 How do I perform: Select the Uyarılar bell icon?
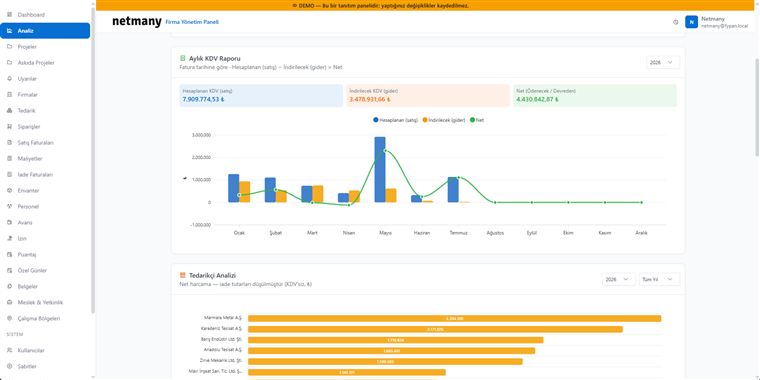10,79
